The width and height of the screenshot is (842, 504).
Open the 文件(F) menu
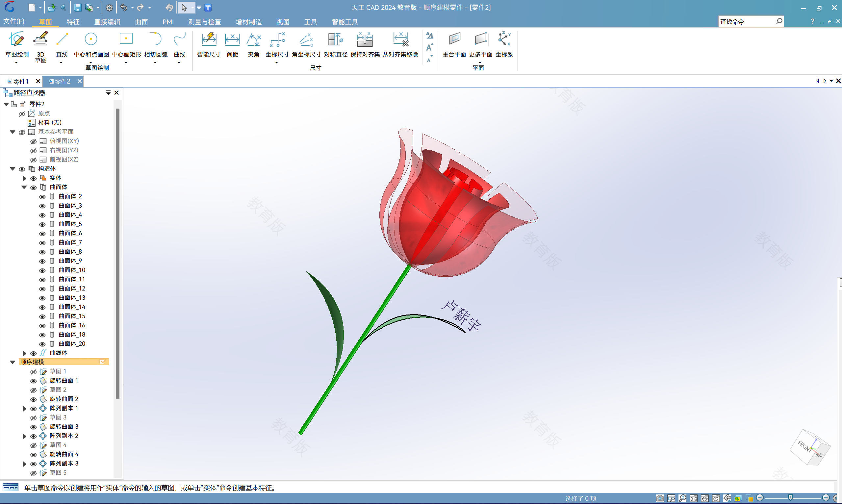click(14, 21)
